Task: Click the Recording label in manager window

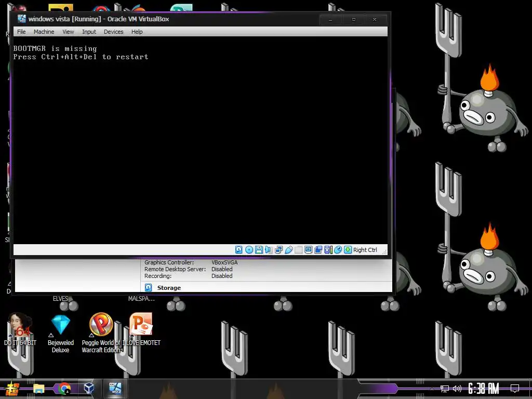Action: point(158,276)
